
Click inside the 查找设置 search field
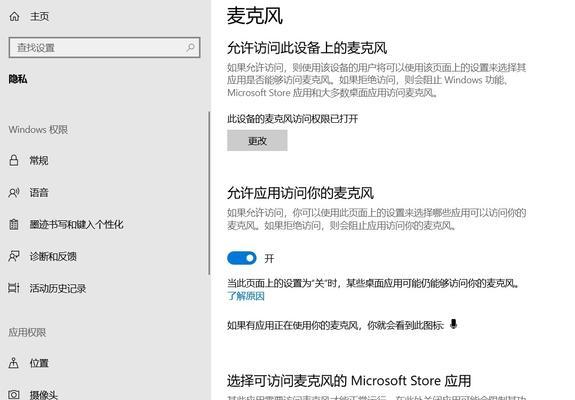coord(104,47)
